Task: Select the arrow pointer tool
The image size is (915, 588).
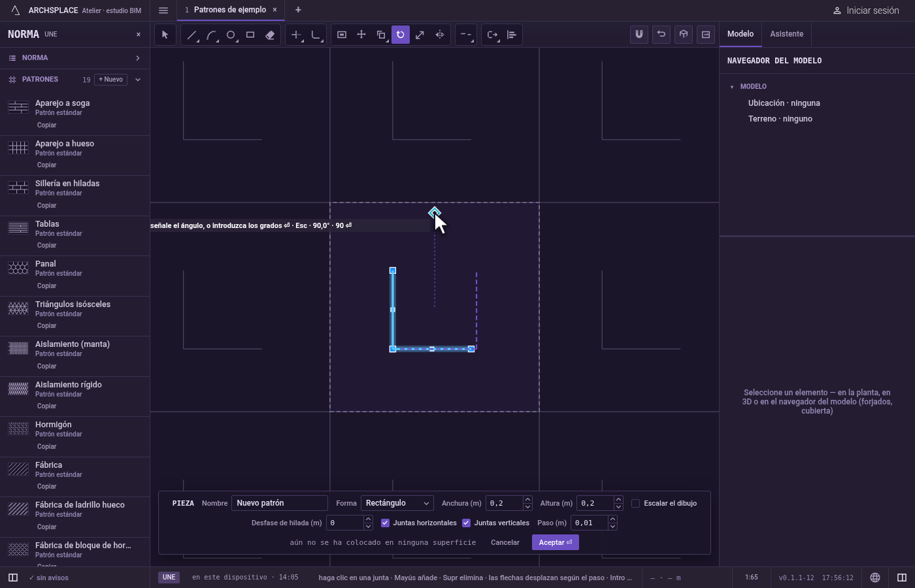Action: tap(165, 35)
